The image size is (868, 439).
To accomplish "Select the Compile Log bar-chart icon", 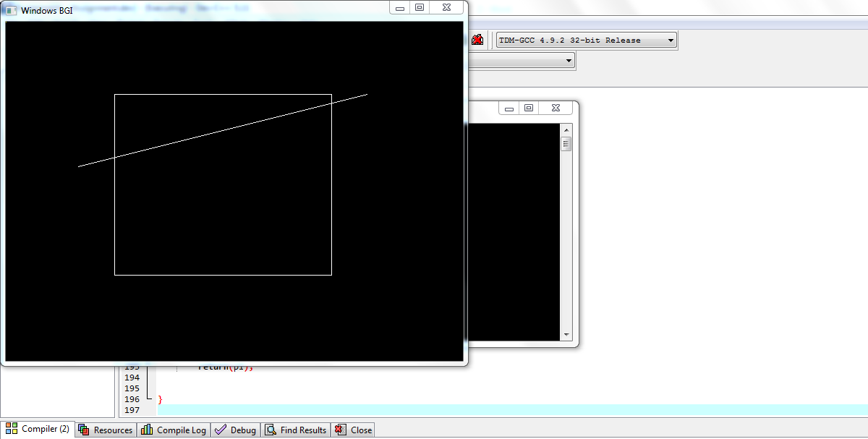I will [148, 429].
